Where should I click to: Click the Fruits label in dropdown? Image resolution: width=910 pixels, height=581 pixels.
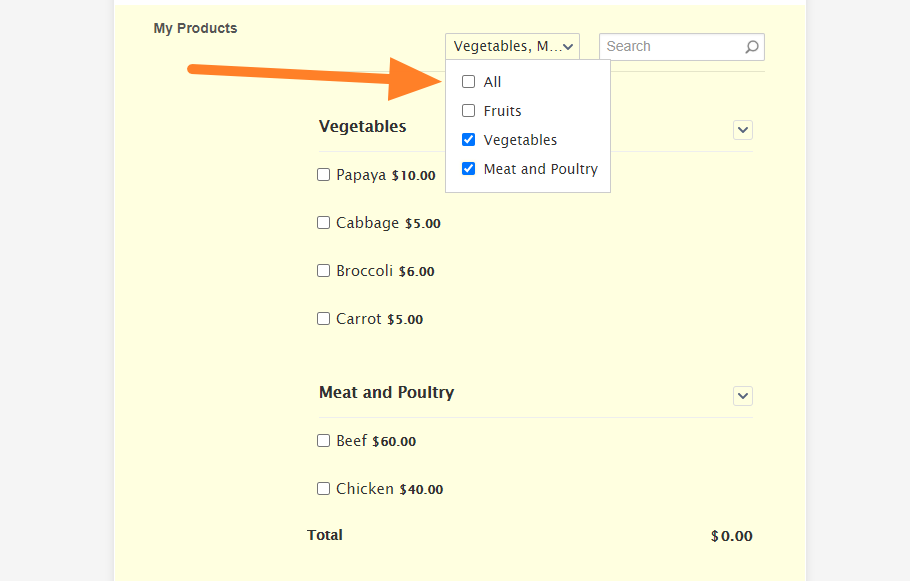[x=503, y=111]
